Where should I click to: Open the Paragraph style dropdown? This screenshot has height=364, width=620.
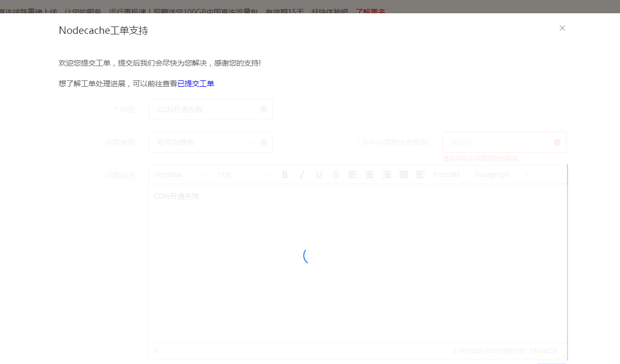coord(502,175)
